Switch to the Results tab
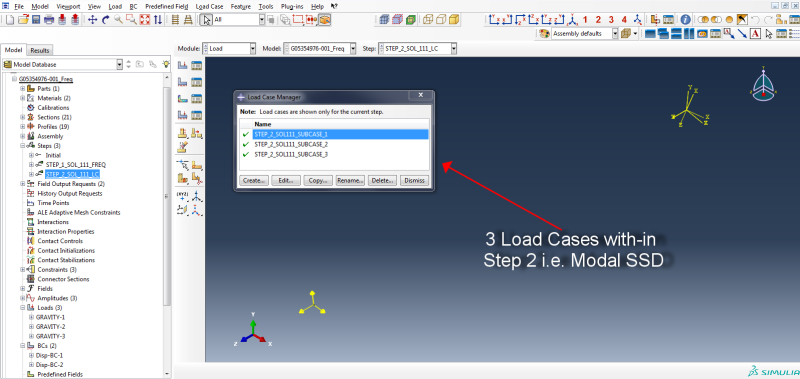 tap(40, 50)
